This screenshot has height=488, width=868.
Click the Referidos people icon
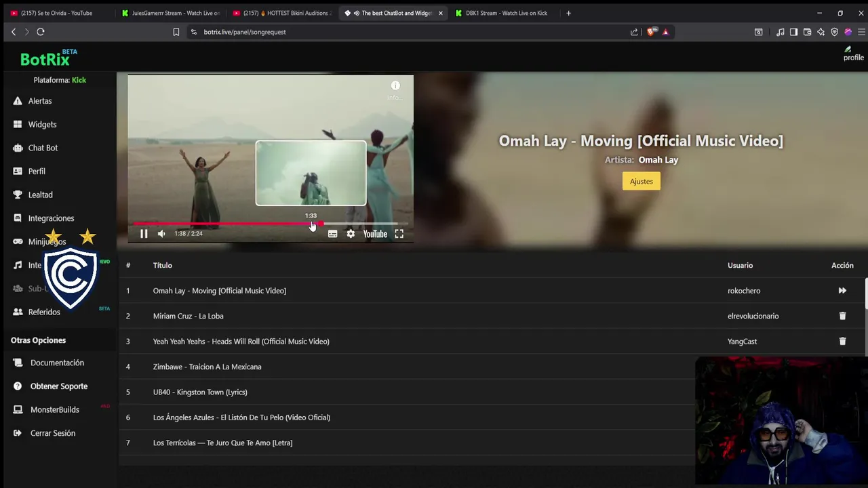tap(18, 312)
